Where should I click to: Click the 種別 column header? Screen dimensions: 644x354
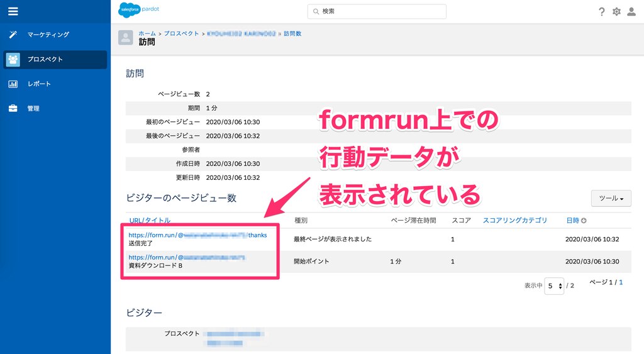coord(301,221)
